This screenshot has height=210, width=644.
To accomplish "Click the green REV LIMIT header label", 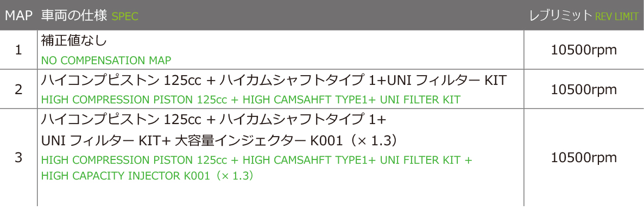I will [617, 16].
